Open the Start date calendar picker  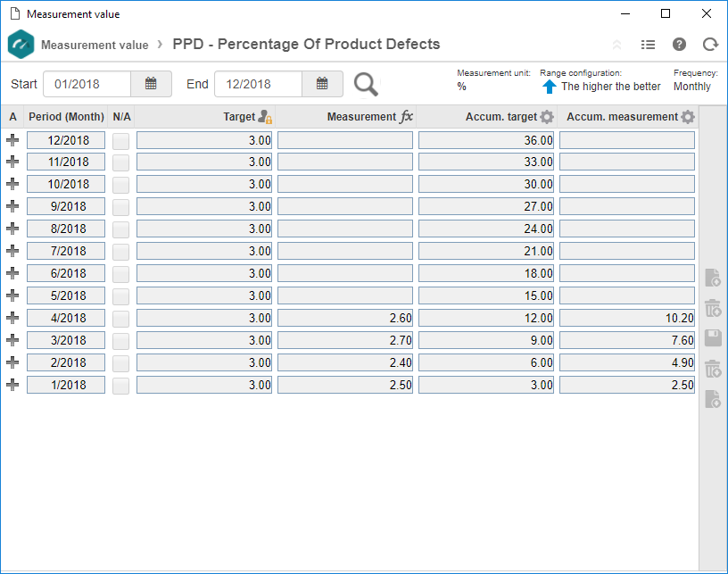click(151, 84)
